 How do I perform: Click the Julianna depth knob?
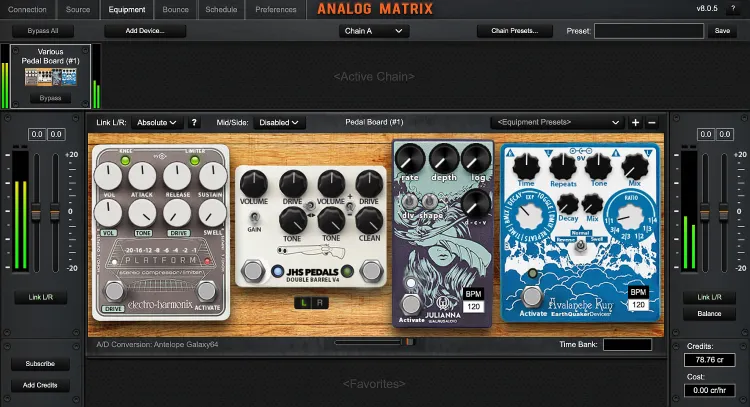point(444,159)
